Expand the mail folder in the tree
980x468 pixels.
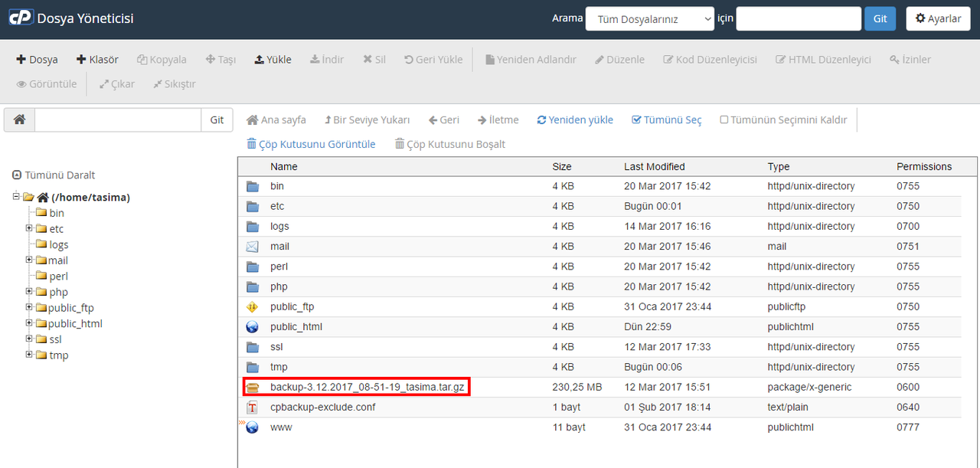click(29, 260)
